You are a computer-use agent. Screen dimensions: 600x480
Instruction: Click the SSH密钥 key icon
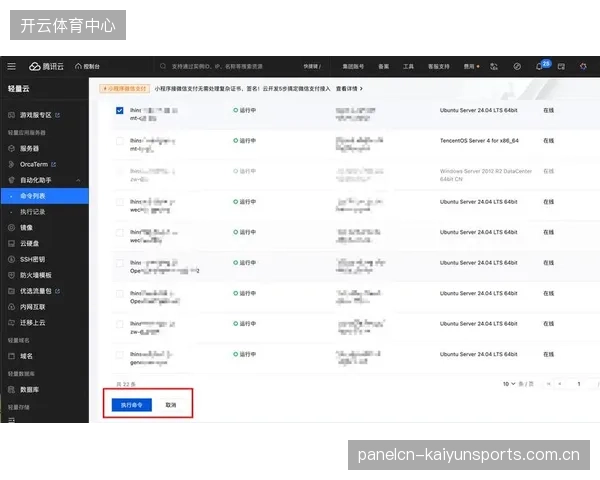pyautogui.click(x=11, y=259)
